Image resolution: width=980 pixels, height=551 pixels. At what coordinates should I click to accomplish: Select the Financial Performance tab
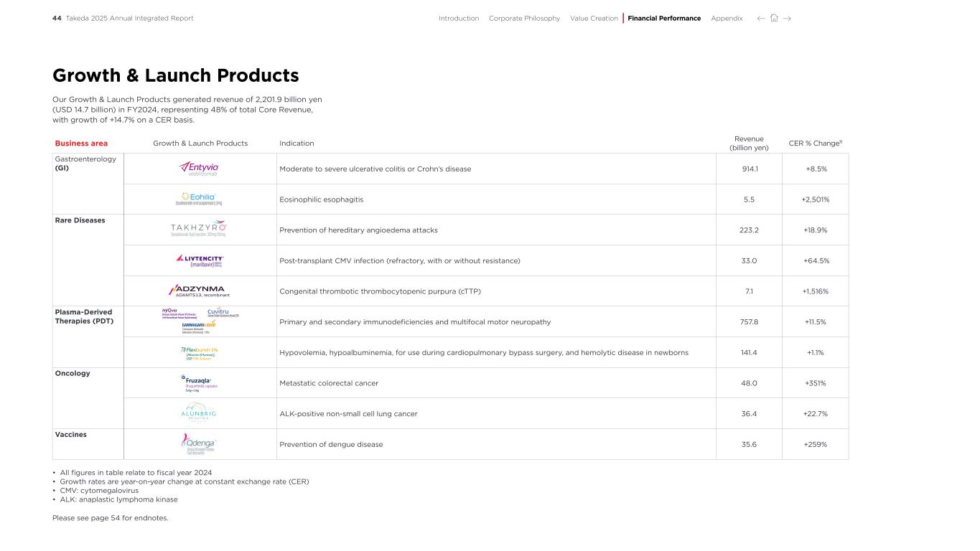pyautogui.click(x=664, y=19)
